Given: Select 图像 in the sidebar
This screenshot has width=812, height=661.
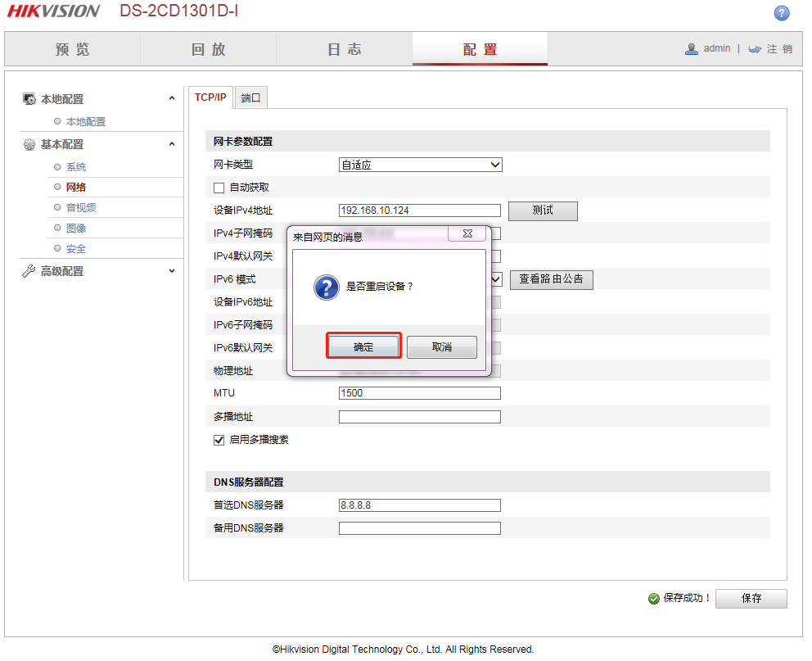Looking at the screenshot, I should pos(76,229).
